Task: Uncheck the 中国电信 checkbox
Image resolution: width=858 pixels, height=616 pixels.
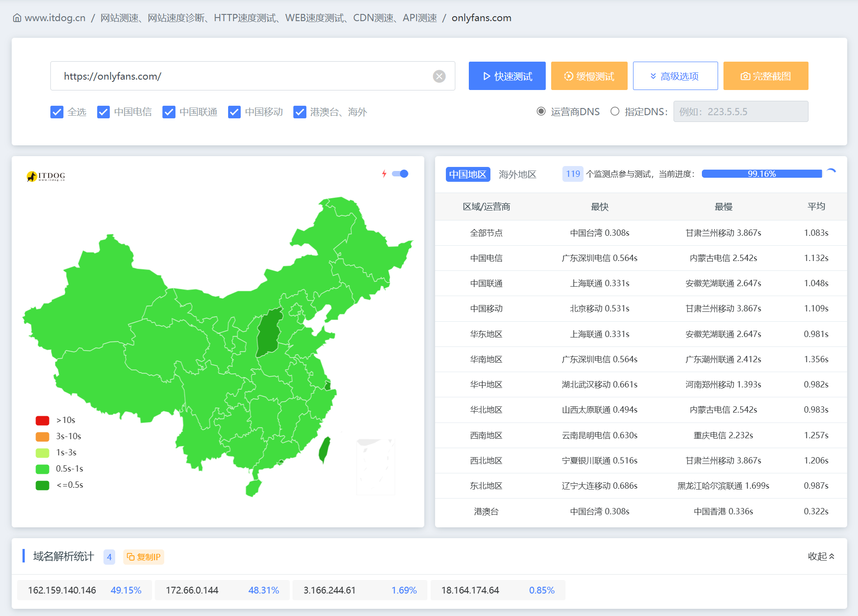Action: pyautogui.click(x=103, y=112)
